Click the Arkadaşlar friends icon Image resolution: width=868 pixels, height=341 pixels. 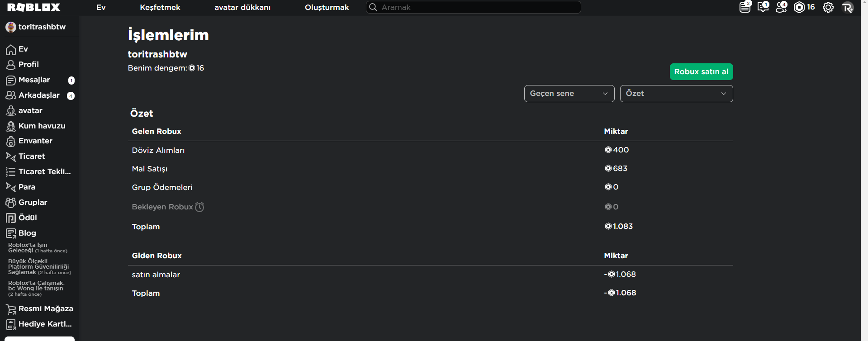tap(11, 95)
